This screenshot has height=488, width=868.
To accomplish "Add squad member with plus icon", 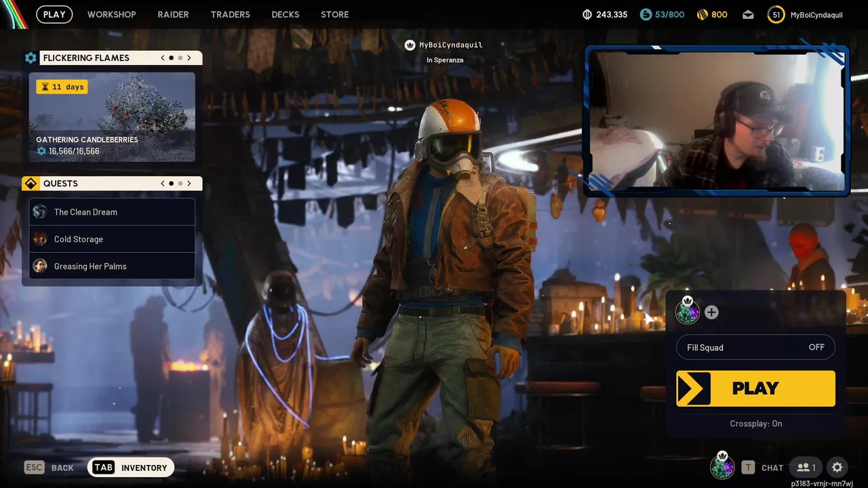I will pos(711,312).
